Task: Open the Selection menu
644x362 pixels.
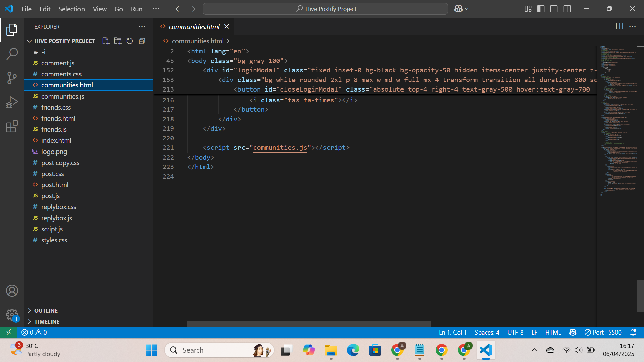Action: tap(71, 9)
